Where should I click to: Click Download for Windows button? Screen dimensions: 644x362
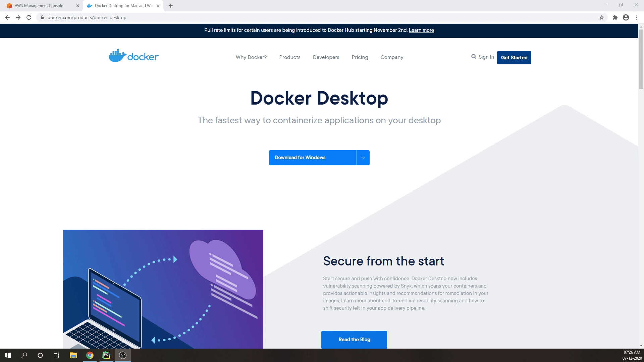coord(313,158)
